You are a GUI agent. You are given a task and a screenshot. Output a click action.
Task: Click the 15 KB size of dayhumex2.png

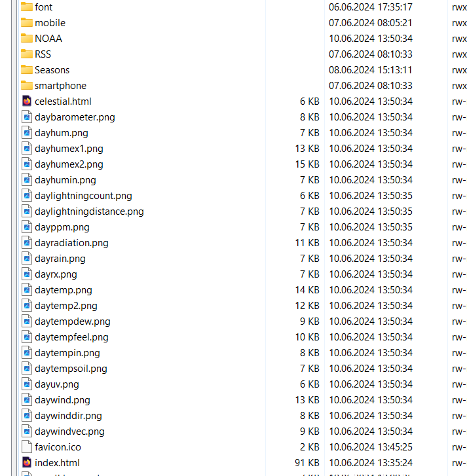(307, 164)
